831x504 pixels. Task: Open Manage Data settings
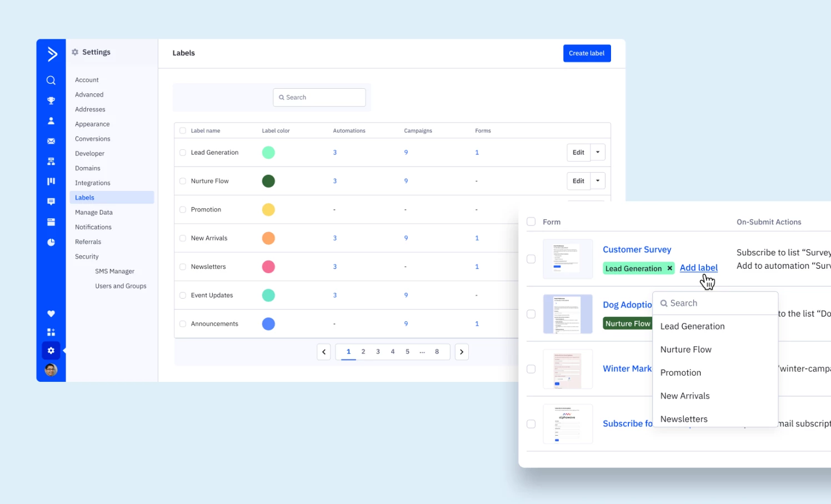click(x=94, y=213)
